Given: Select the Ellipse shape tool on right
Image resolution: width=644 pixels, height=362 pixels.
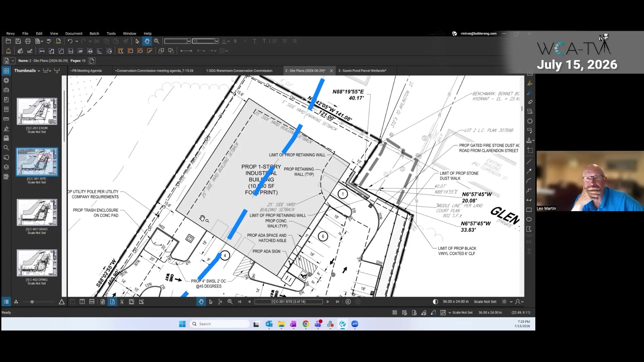Looking at the screenshot, I should click(529, 220).
